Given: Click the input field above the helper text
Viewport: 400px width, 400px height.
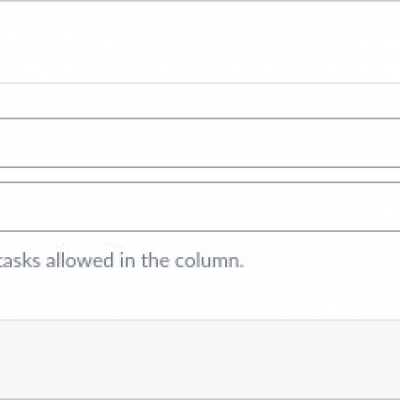Looking at the screenshot, I should [200, 207].
